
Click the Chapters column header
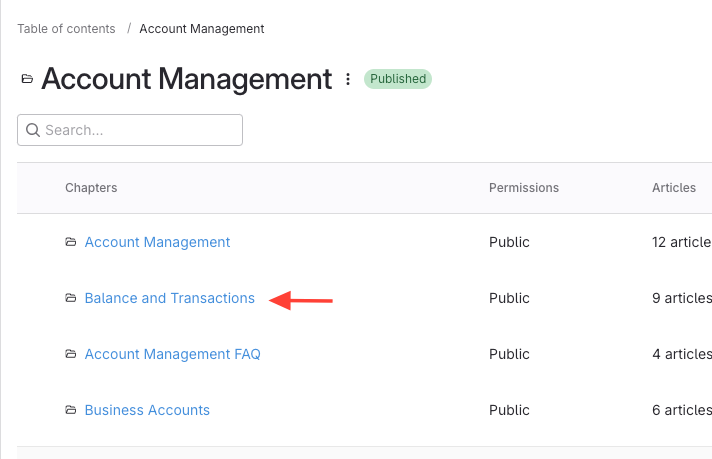point(91,188)
